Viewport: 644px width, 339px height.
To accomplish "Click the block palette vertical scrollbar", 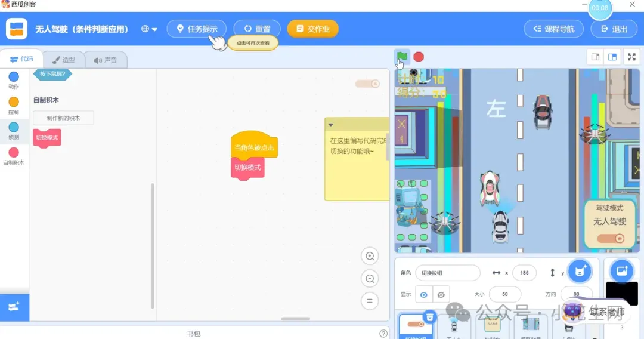I will pos(153,246).
